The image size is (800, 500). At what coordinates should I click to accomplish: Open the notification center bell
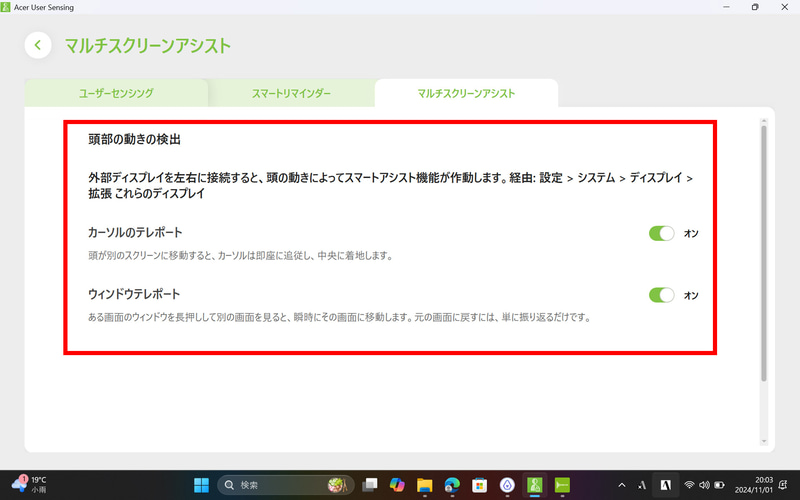coord(783,485)
